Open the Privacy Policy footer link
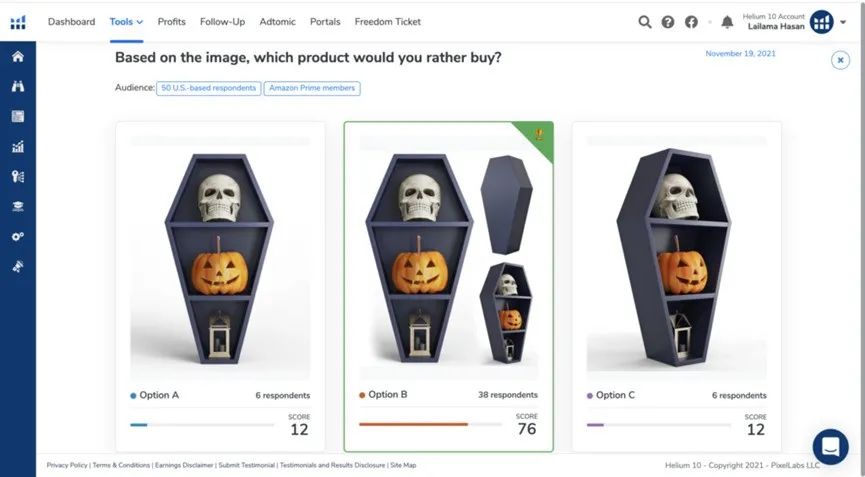This screenshot has width=865, height=477. pos(67,465)
